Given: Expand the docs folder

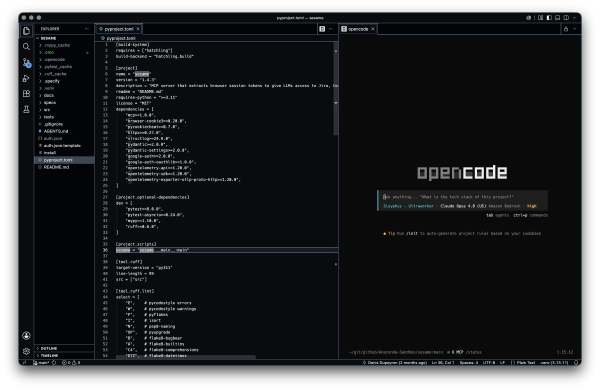Looking at the screenshot, I should [64, 95].
